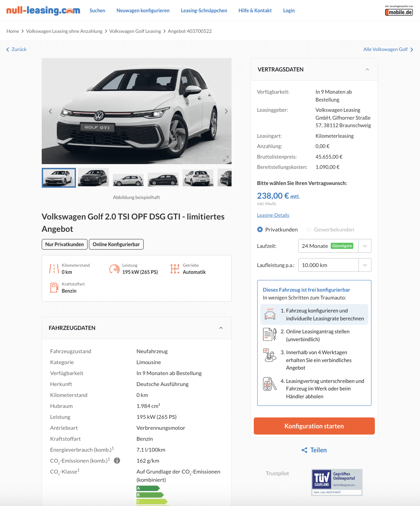Select Privatkunden radio button
Screen dimensions: 420x506
[260, 229]
